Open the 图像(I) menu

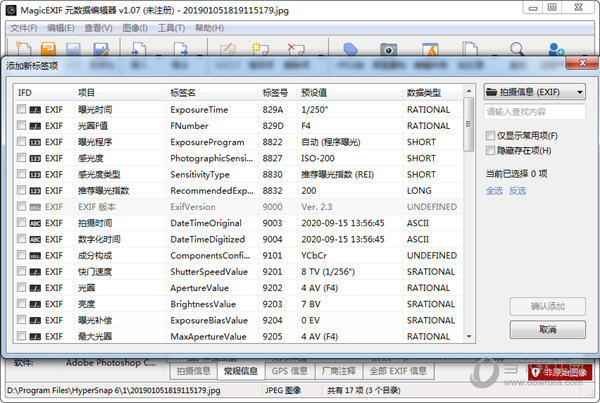coord(135,28)
